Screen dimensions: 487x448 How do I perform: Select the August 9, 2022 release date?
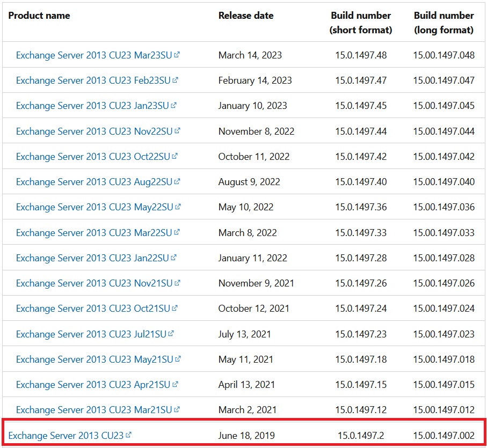pos(249,182)
